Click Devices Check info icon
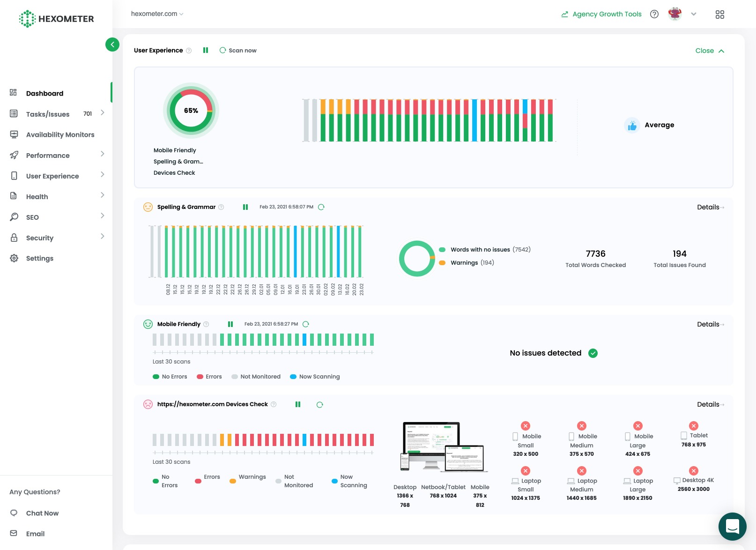This screenshot has width=756, height=550. coord(274,404)
